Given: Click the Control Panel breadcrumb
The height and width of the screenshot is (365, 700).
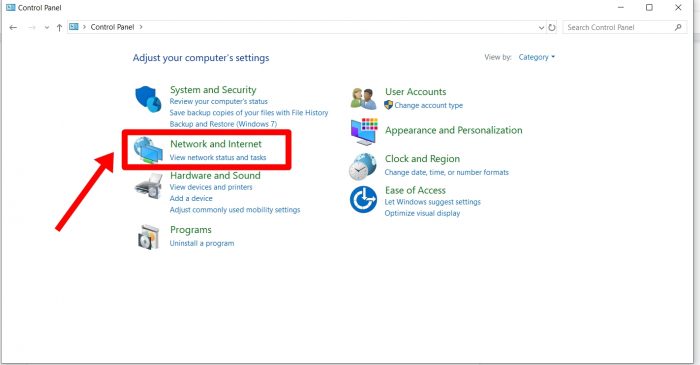Looking at the screenshot, I should pyautogui.click(x=112, y=27).
